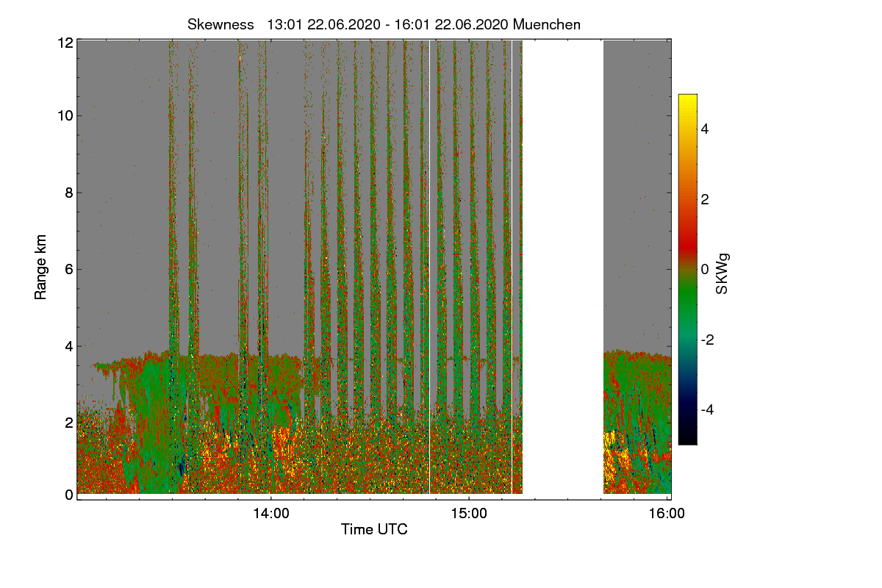Click the skewness data block near 16:00

tap(637, 423)
